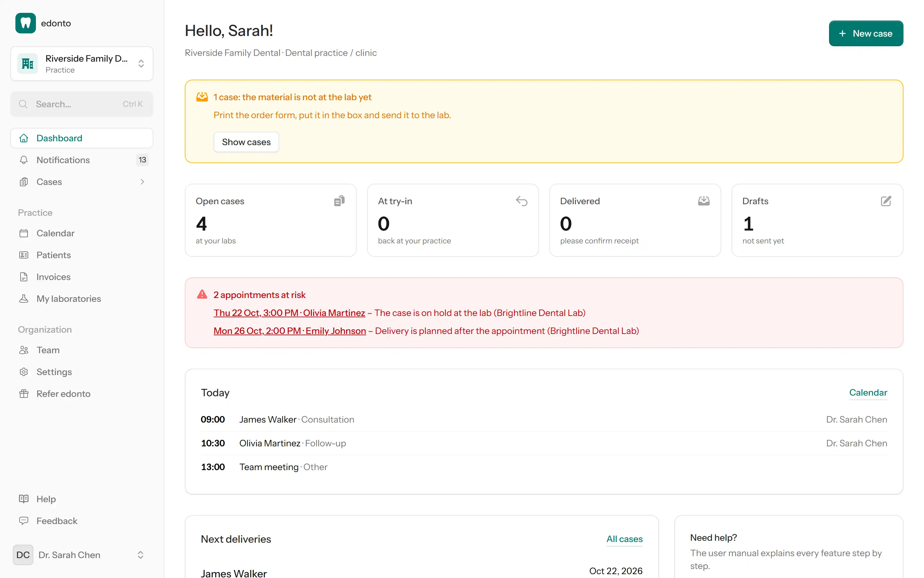Click the Drafts edit pencil icon

click(886, 201)
